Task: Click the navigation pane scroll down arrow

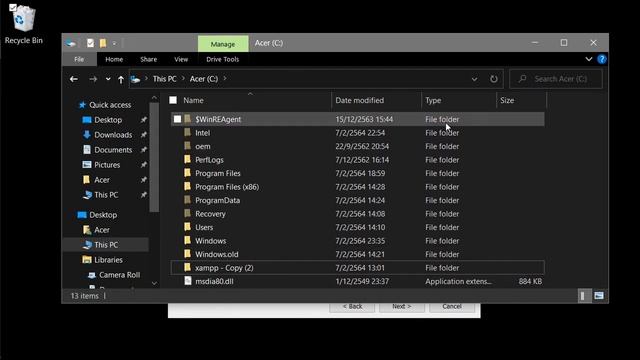Action: pyautogui.click(x=154, y=283)
